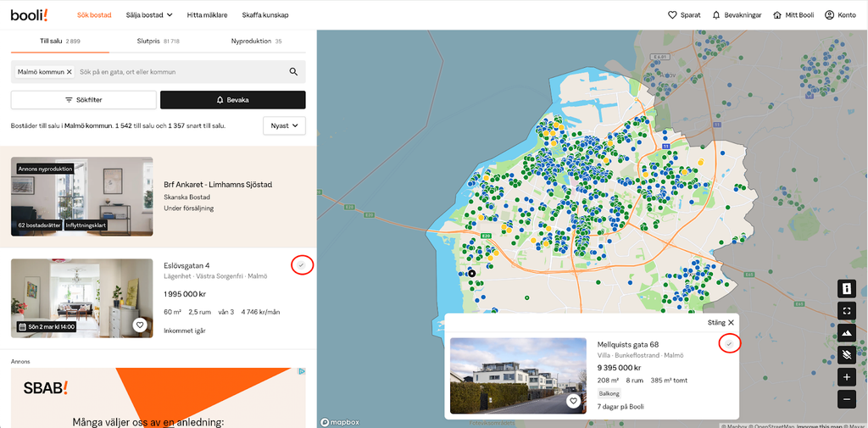Click the search magnifier icon
This screenshot has width=868, height=428.
pyautogui.click(x=293, y=72)
